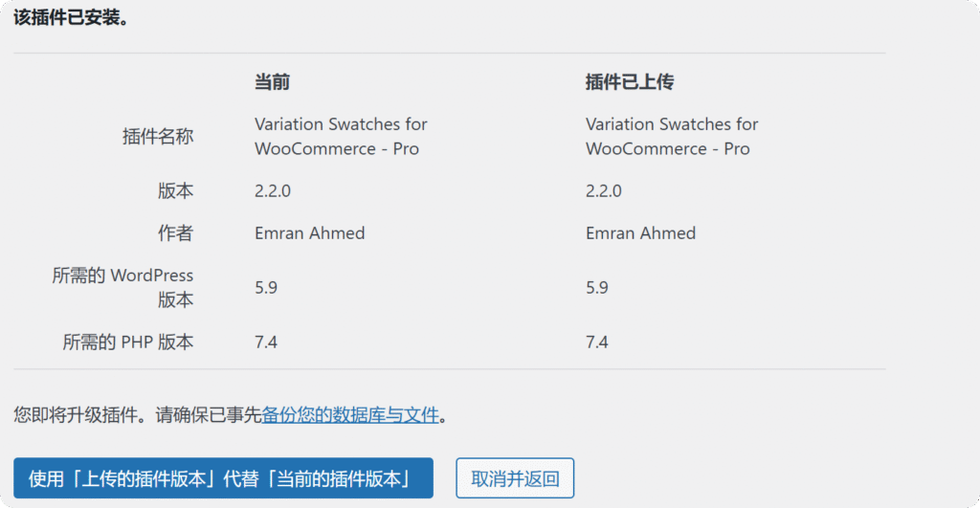Select the 插件已上传 column header
Viewport: 980px width, 508px height.
[x=629, y=82]
